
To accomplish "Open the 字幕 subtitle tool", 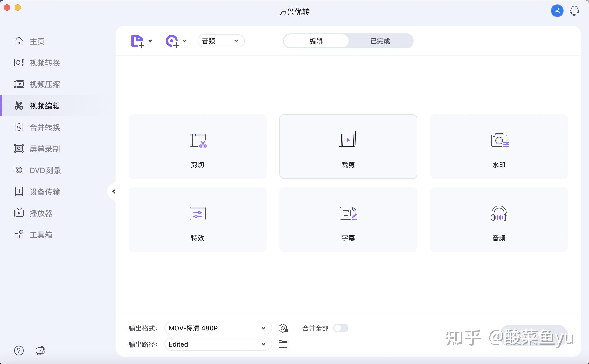I will pyautogui.click(x=348, y=220).
